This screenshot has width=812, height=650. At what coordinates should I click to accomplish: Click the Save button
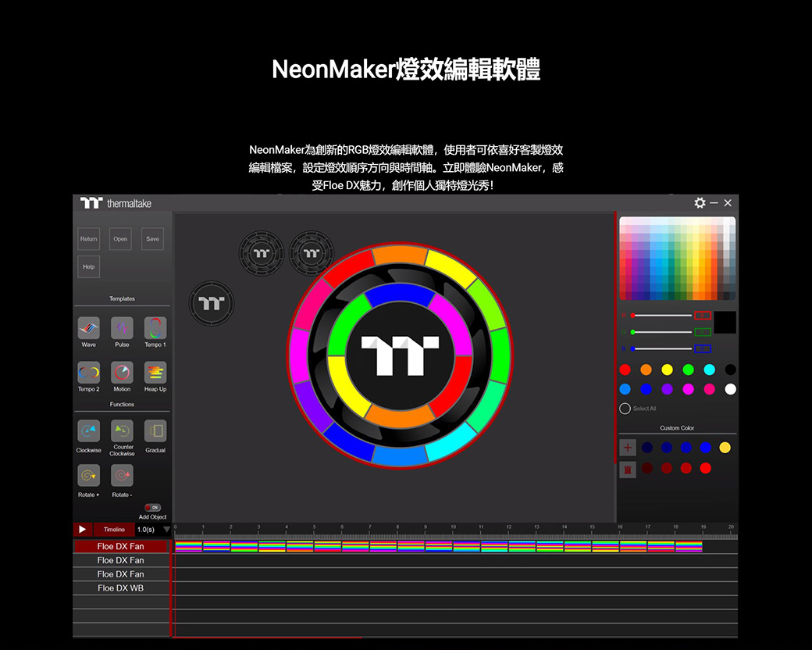coord(153,239)
